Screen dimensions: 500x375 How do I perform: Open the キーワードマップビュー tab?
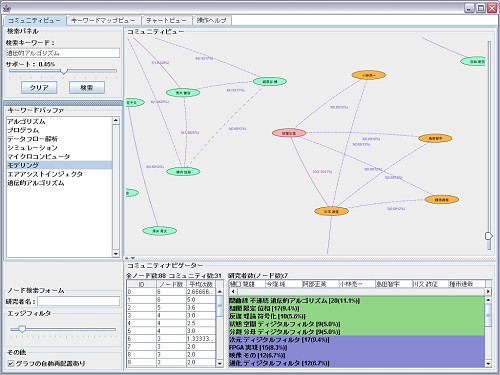103,20
